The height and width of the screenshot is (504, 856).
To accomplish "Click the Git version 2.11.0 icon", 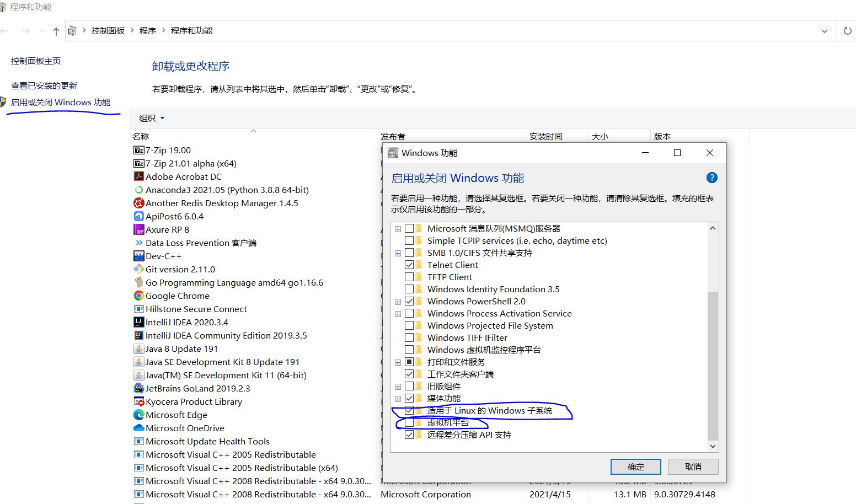I will [x=139, y=269].
